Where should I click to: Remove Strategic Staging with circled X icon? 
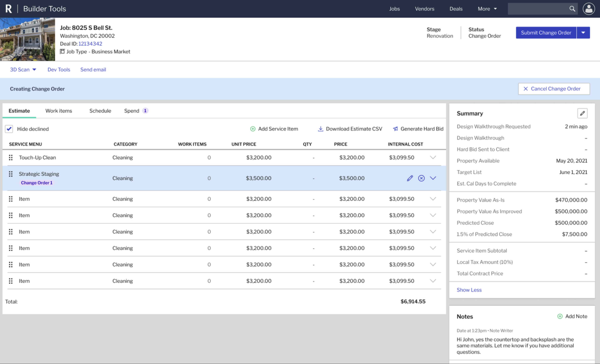tap(421, 178)
